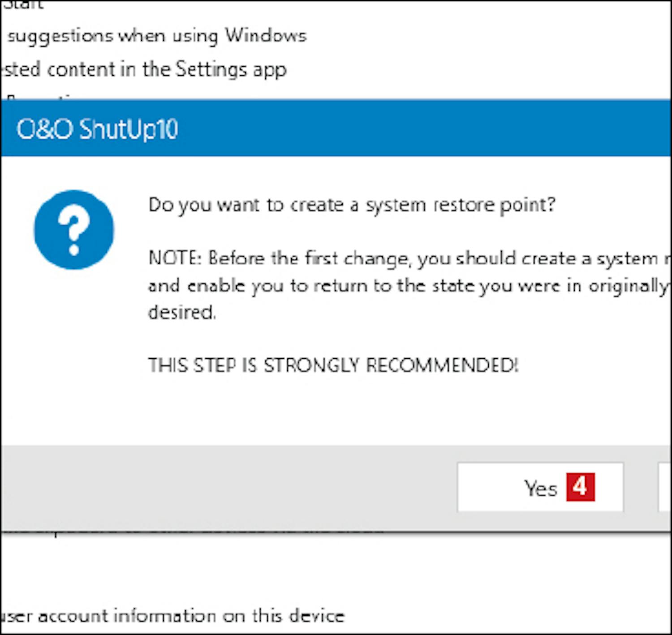Click the words 'system restore point?' in the dialog
The image size is (672, 635).
461,205
